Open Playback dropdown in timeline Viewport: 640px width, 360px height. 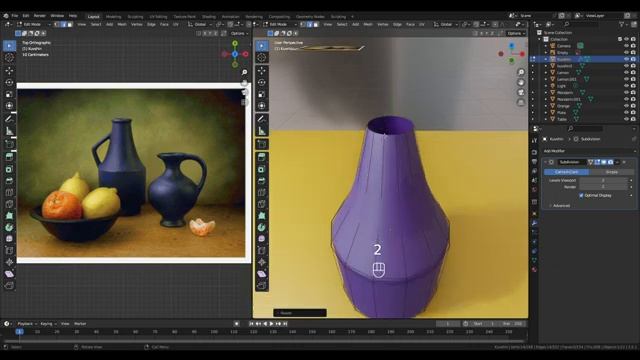pyautogui.click(x=27, y=324)
